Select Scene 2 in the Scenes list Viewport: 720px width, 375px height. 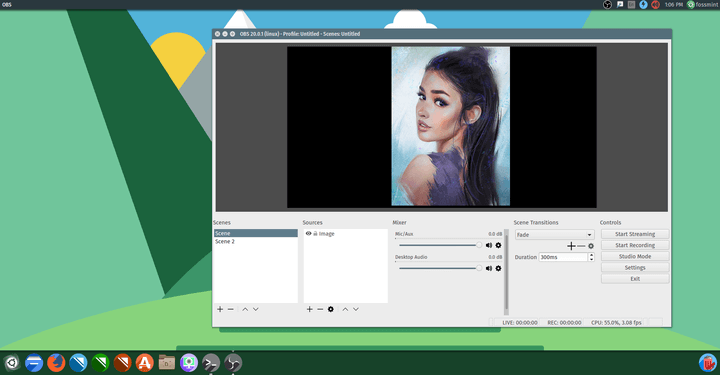click(256, 241)
